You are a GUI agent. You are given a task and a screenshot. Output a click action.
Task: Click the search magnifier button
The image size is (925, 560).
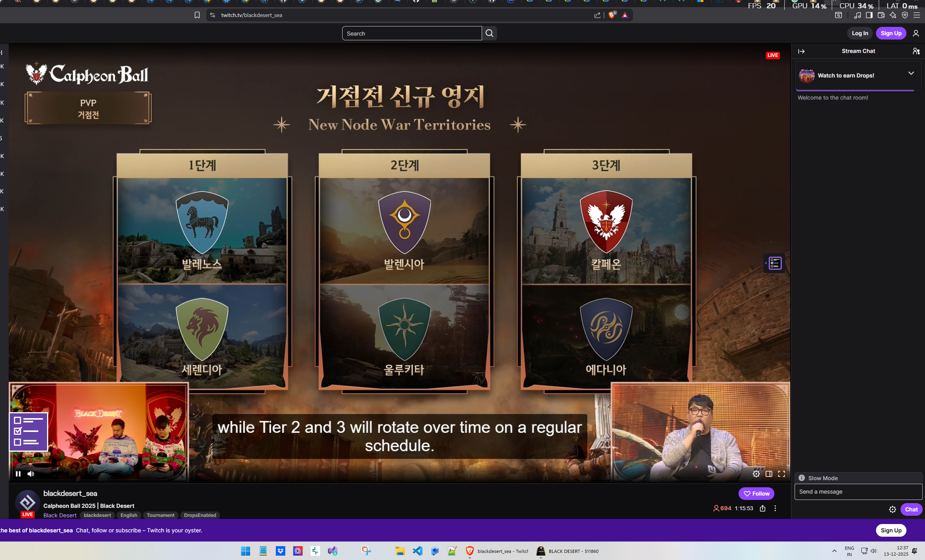pos(489,33)
